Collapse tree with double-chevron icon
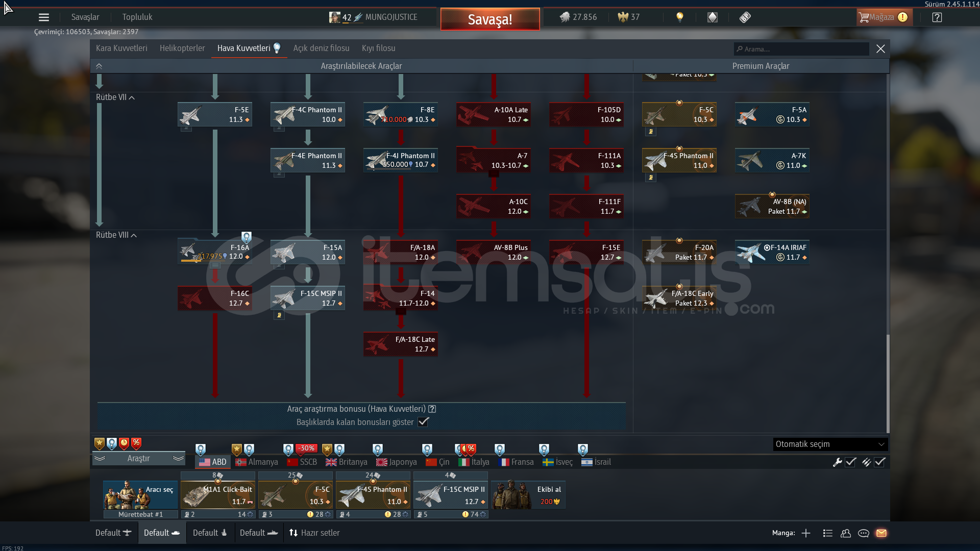The height and width of the screenshot is (551, 980). 99,66
